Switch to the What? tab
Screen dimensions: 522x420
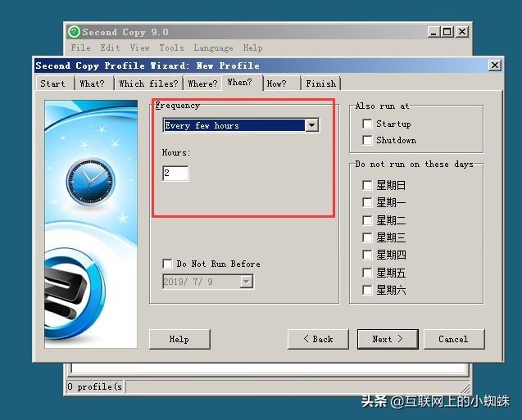pyautogui.click(x=94, y=84)
